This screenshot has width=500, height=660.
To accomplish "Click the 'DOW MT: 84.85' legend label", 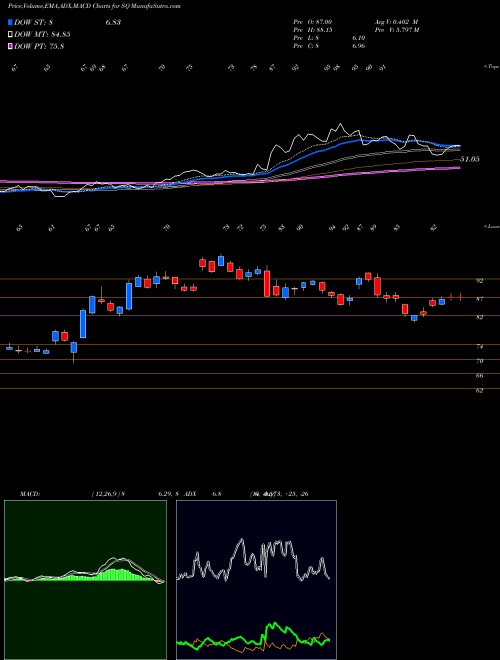I will pyautogui.click(x=42, y=35).
